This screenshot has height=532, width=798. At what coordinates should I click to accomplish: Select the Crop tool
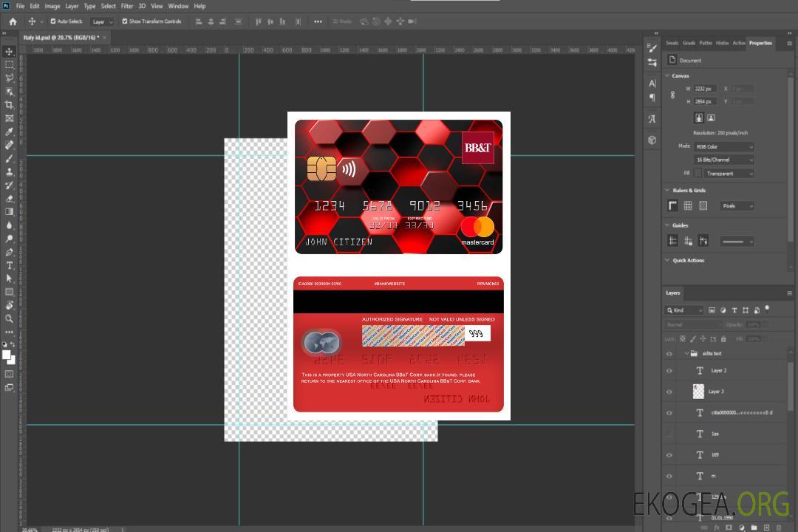[9, 105]
